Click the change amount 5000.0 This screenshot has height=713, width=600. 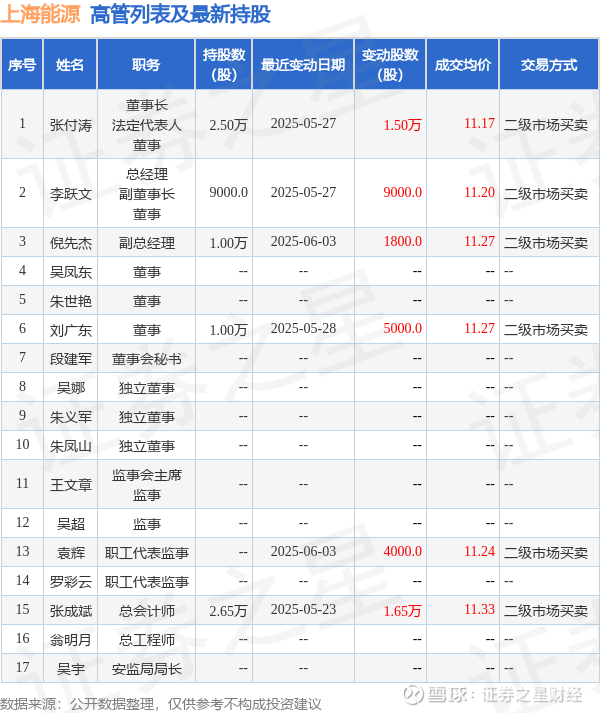point(403,328)
